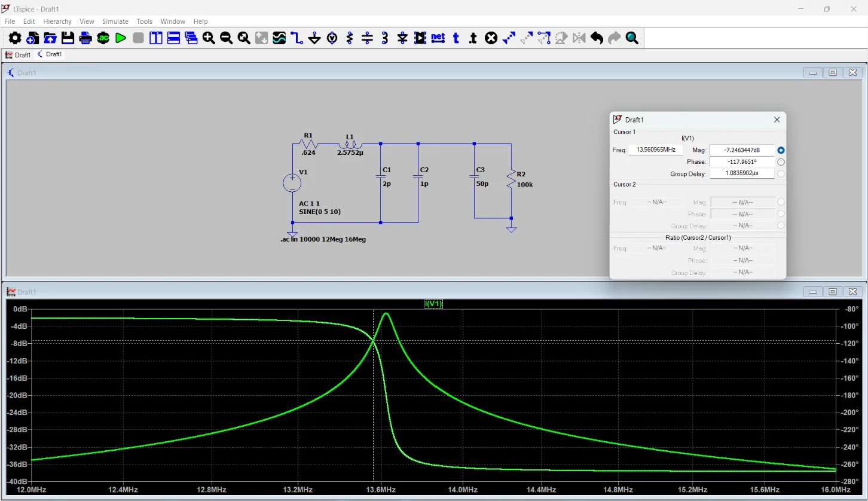Click the Net label tool
The width and height of the screenshot is (868, 501).
point(438,38)
